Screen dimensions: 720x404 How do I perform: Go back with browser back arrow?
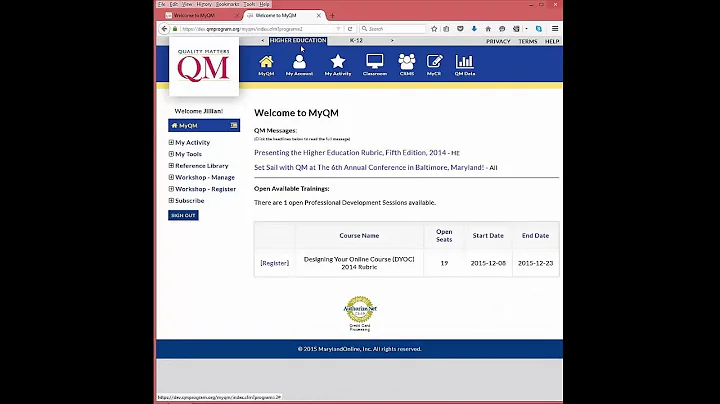pos(164,28)
